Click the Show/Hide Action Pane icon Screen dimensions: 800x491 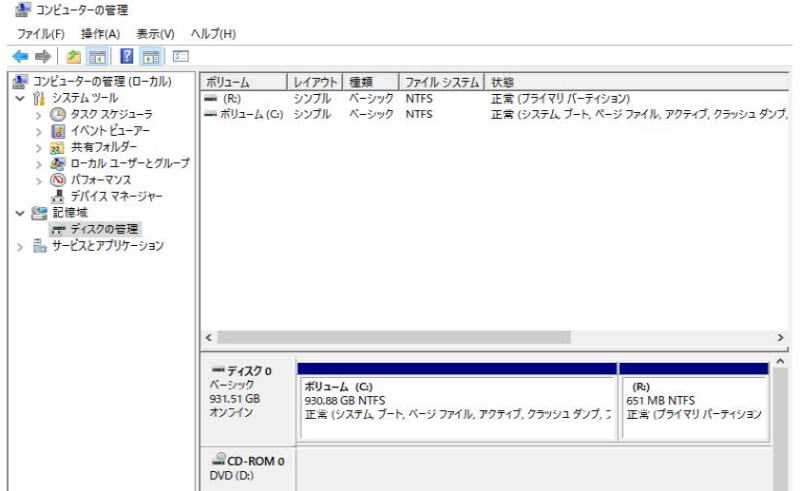[x=152, y=57]
